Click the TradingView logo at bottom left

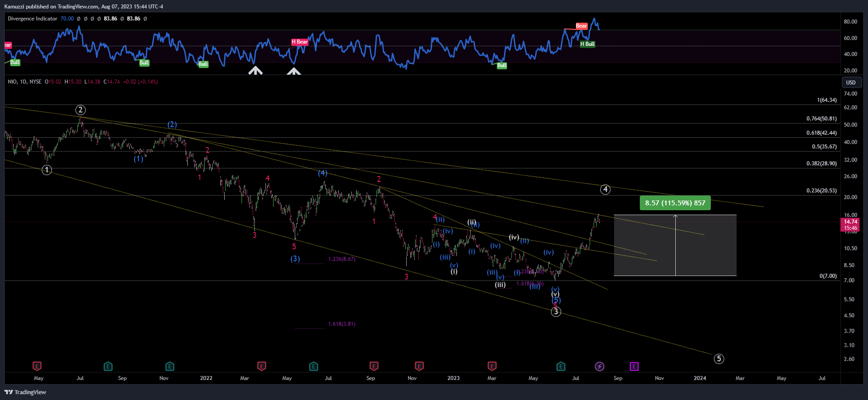[25, 392]
